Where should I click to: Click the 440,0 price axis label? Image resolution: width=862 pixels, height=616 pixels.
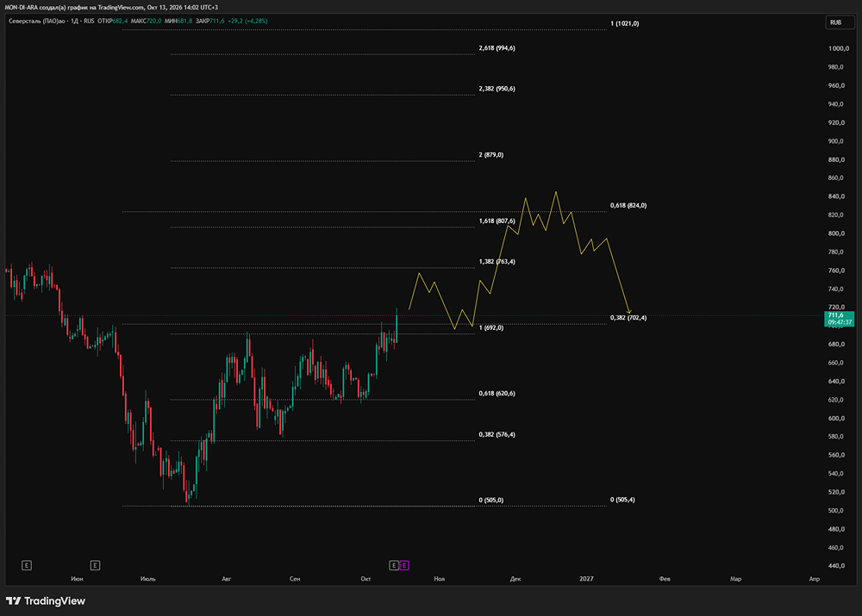point(836,566)
